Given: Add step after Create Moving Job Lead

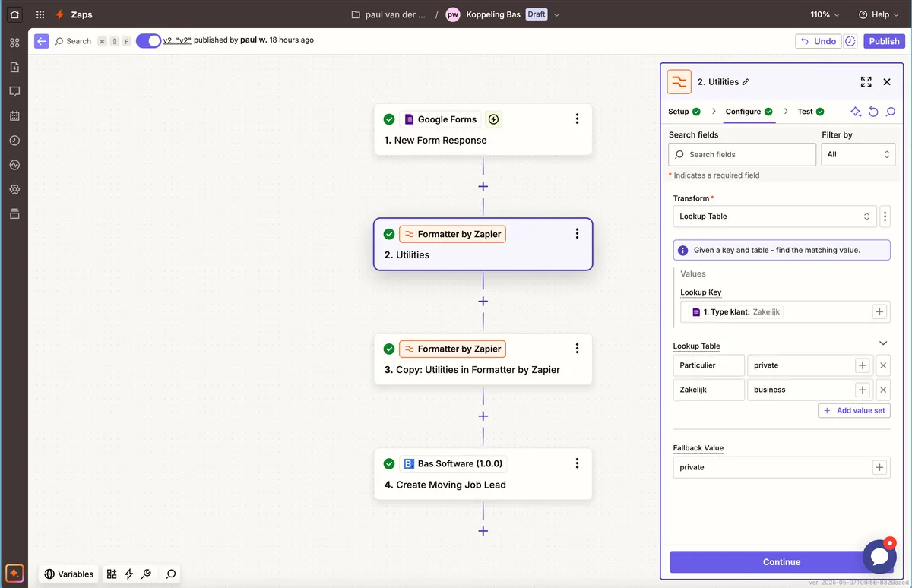Looking at the screenshot, I should pos(483,531).
